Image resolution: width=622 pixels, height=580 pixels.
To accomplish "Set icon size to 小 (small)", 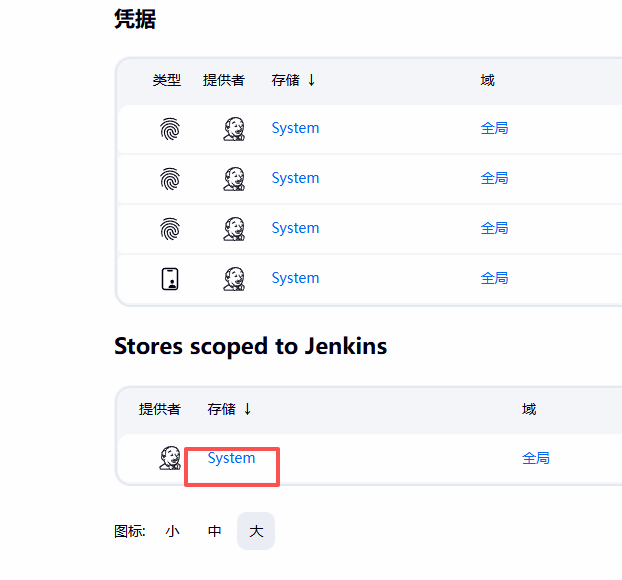I will point(173,531).
